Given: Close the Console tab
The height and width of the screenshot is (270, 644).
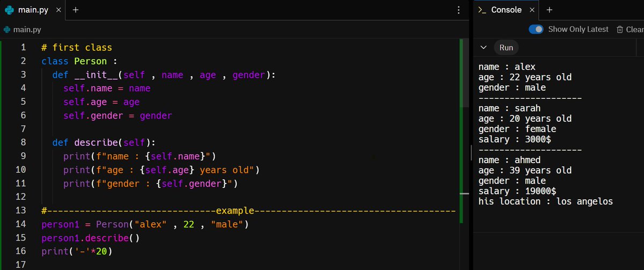Looking at the screenshot, I should pos(532,10).
